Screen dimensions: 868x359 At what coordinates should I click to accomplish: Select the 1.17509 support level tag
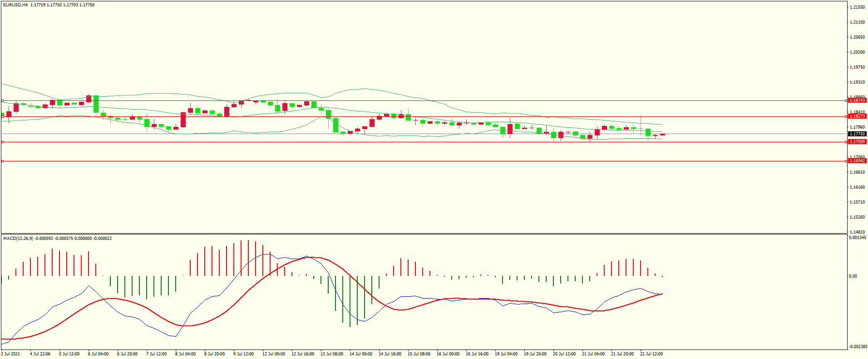(857, 142)
